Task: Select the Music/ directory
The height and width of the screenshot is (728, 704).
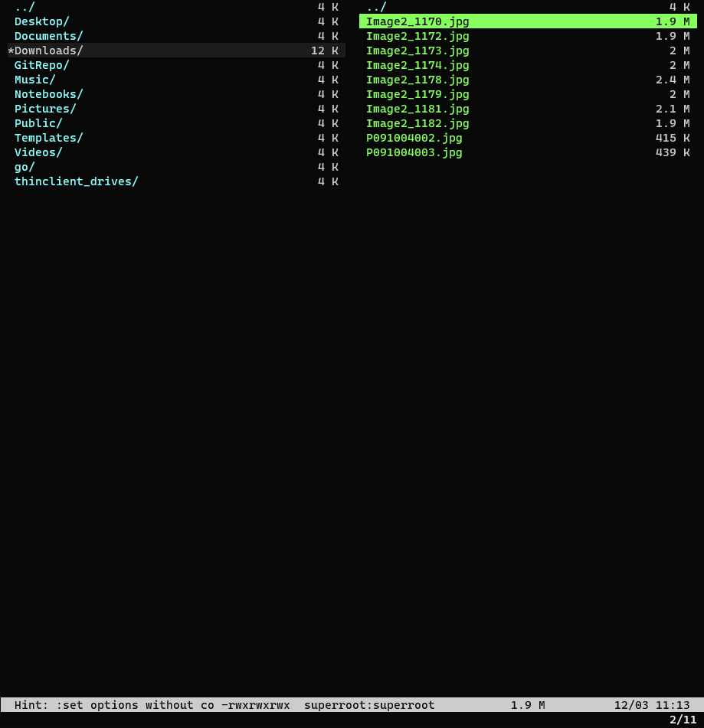Action: (x=176, y=80)
